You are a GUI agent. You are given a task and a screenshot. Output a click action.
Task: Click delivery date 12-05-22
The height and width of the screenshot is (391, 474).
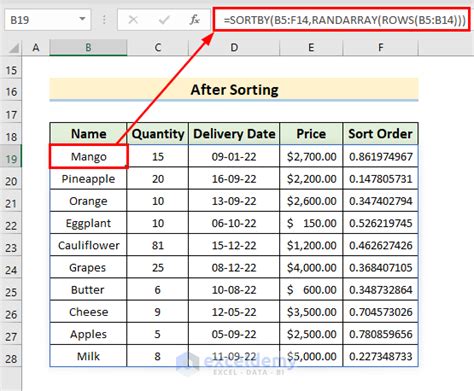point(234,312)
